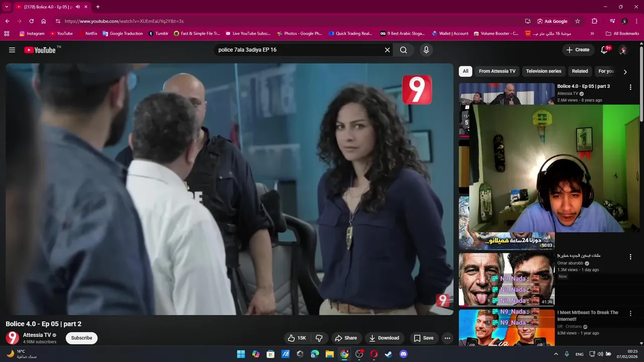Open the Google Traduction bookmark

(x=122, y=34)
